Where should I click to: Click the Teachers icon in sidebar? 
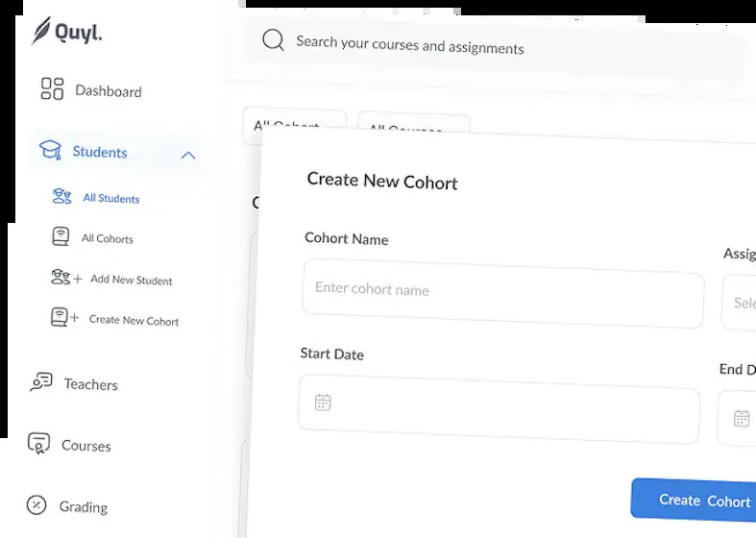(41, 381)
